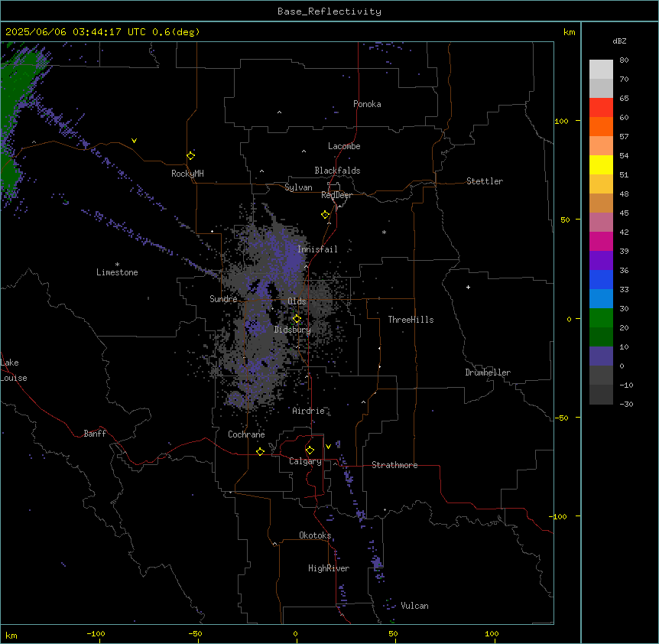Viewport: 659px width, 644px height.
Task: Click the Vulcan label
Action: point(415,606)
